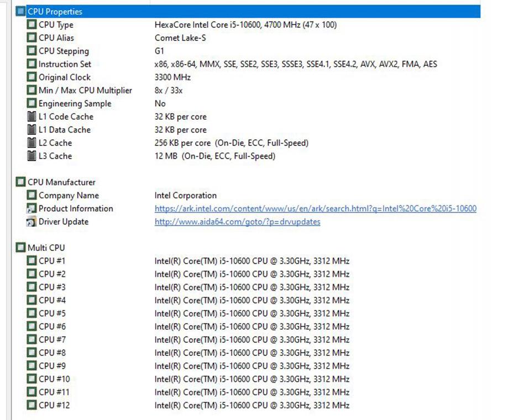The width and height of the screenshot is (513, 420).
Task: Select the Min / Max CPU Multiplier row
Action: (85, 91)
